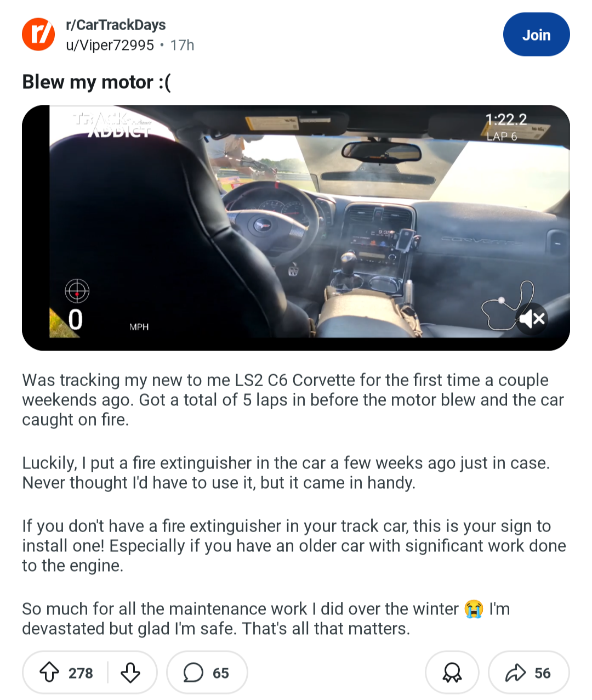The height and width of the screenshot is (700, 592).
Task: Open the r/CarTrackDays community avatar
Action: click(x=38, y=34)
